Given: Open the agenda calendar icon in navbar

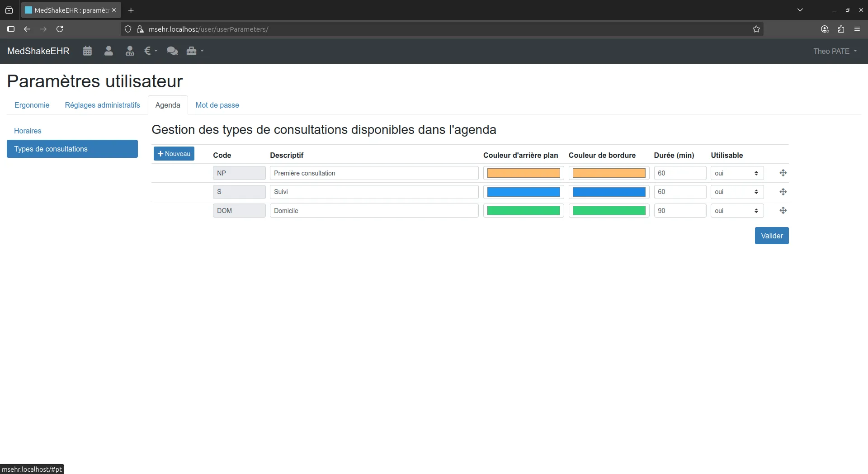Looking at the screenshot, I should (87, 51).
